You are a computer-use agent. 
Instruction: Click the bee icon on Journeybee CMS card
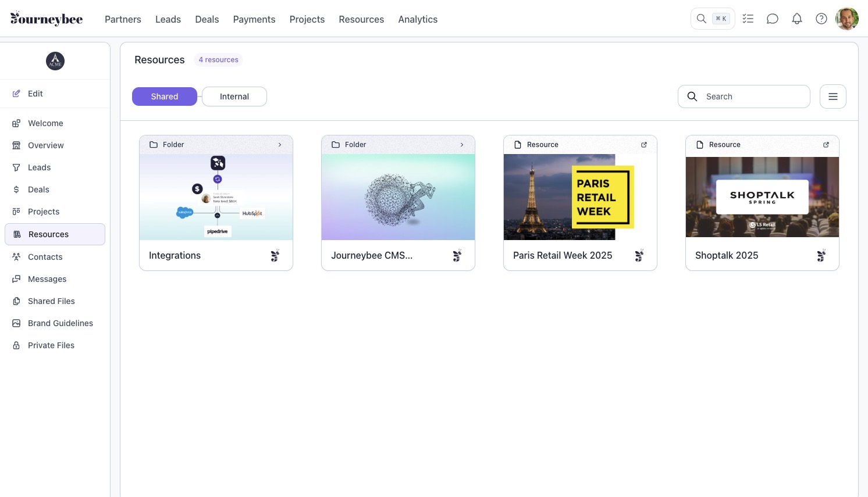[x=457, y=255]
